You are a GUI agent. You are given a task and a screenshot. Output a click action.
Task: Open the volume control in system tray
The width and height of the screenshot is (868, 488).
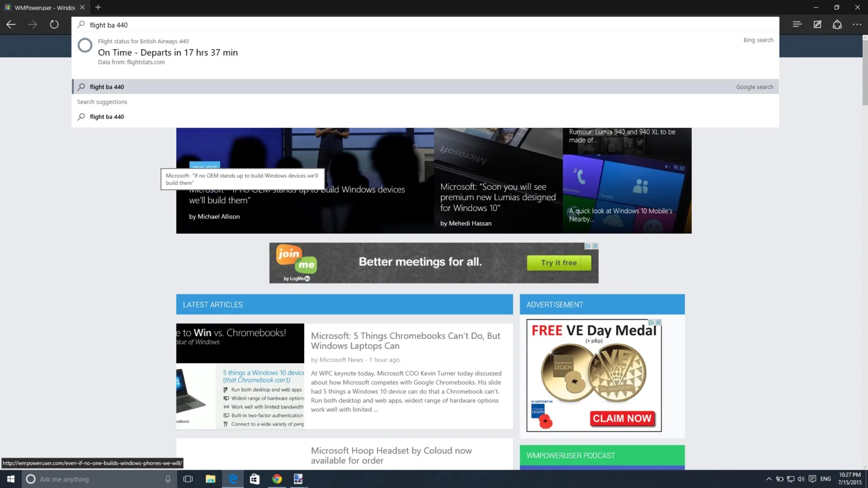click(801, 479)
